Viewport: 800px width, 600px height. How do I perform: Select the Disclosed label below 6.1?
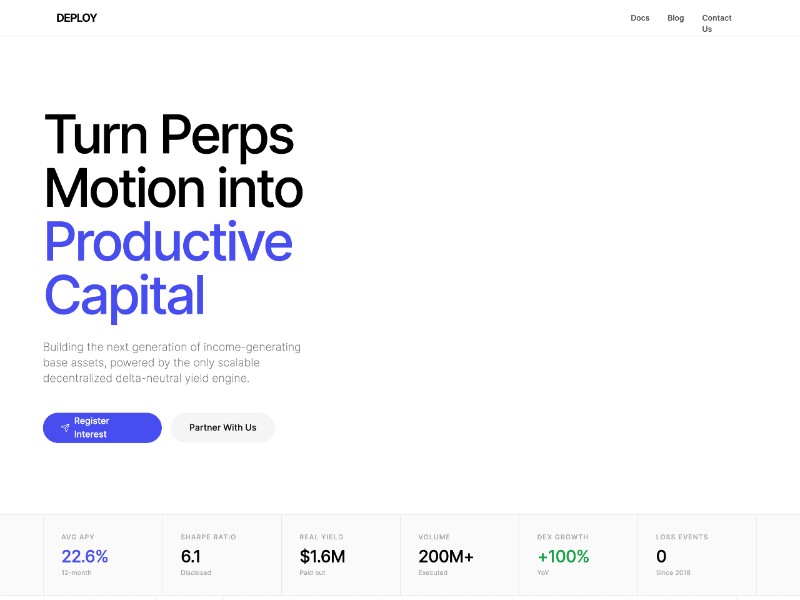coord(195,573)
